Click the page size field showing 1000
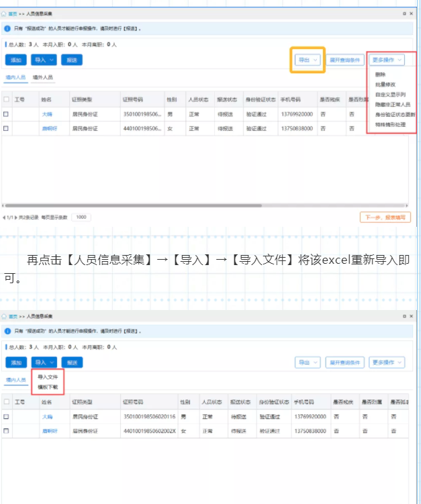Image resolution: width=421 pixels, height=504 pixels. coord(82,217)
